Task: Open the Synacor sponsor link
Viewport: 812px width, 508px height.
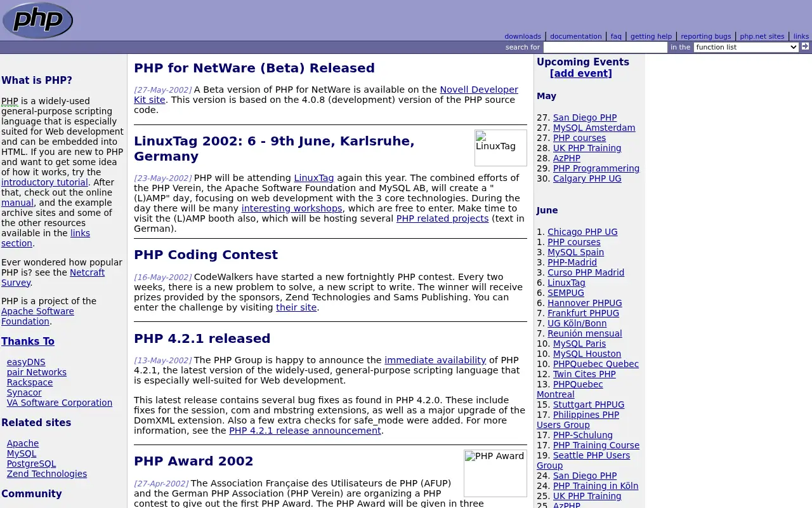Action: point(24,392)
